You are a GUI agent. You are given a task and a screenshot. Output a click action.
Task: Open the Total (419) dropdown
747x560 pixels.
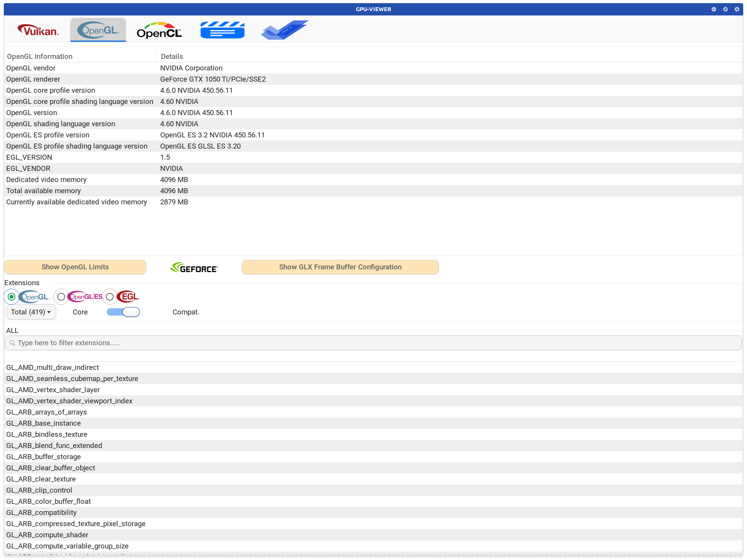(x=31, y=312)
